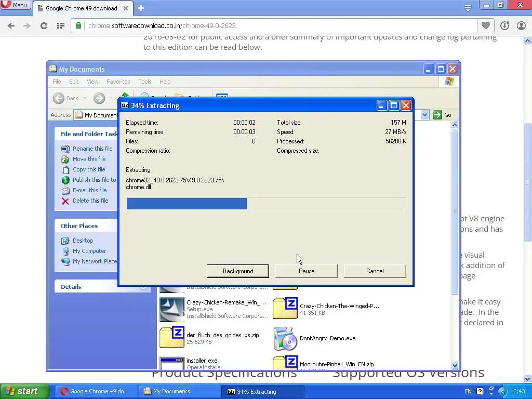Cancel the 7-Zip extraction

click(375, 271)
